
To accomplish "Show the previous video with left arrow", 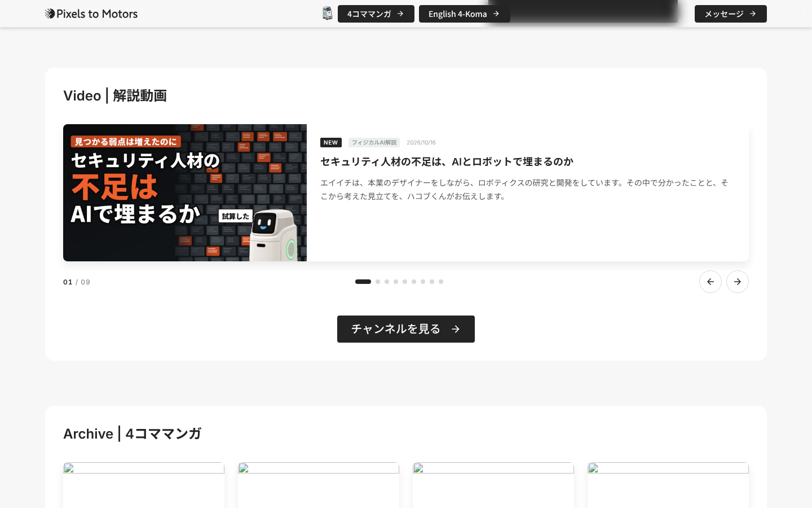I will click(x=710, y=282).
